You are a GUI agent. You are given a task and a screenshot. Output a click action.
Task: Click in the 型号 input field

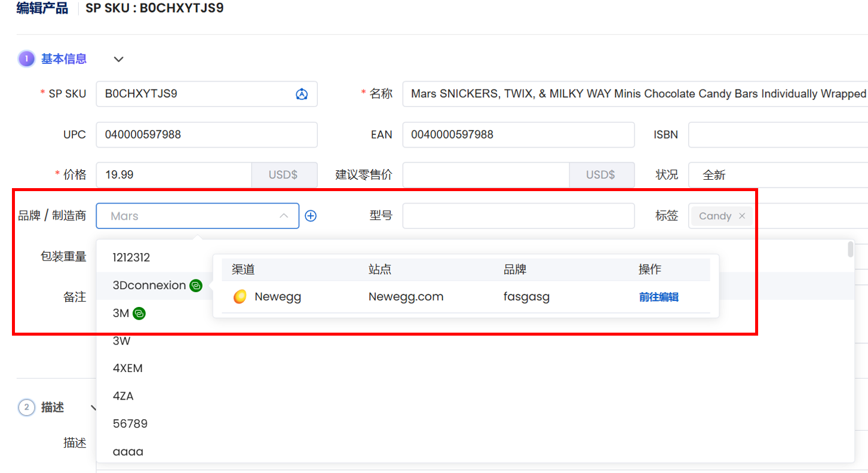519,216
